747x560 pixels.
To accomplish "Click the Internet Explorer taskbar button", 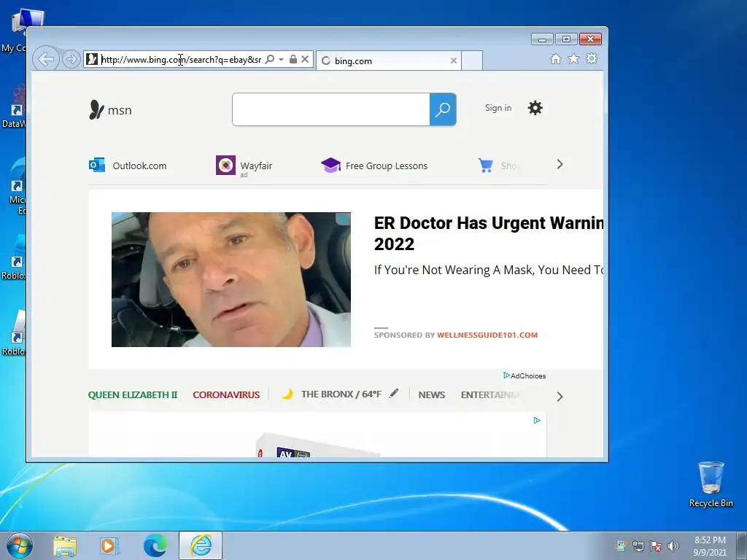I will tap(201, 545).
